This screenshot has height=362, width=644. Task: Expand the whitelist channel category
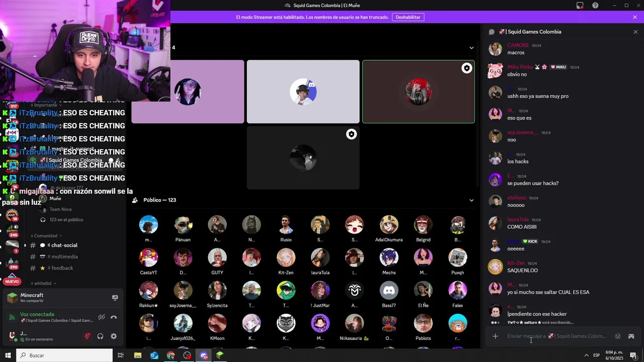point(43,284)
